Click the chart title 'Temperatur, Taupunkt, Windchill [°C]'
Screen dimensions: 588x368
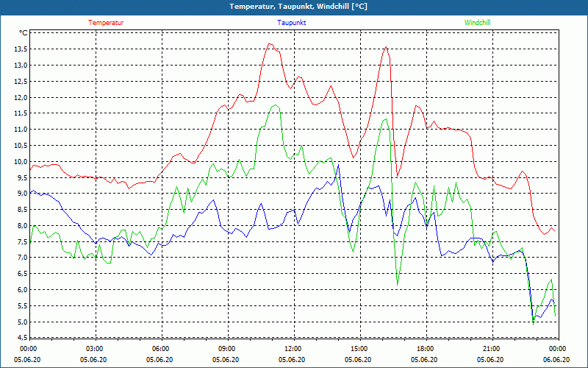click(x=298, y=7)
